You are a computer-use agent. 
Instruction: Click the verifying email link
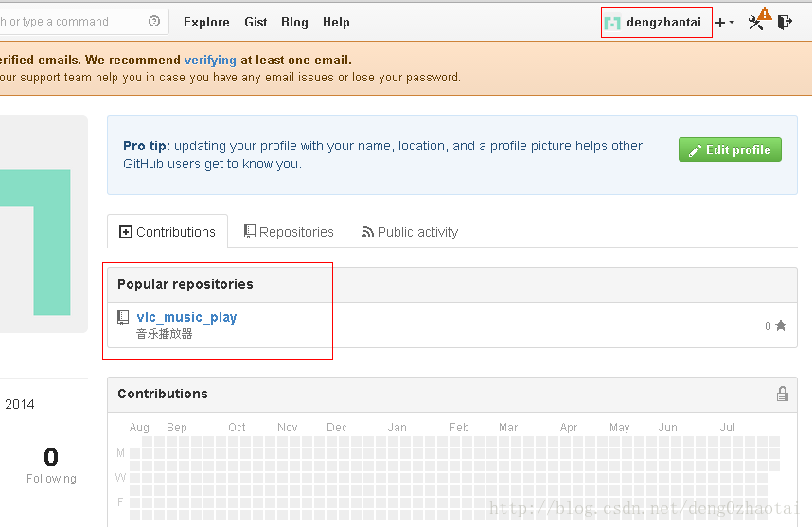[210, 60]
